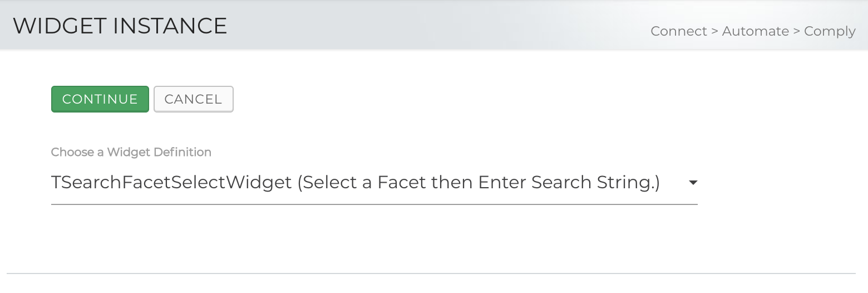Select "Automate" in the header tagline

coord(755,31)
